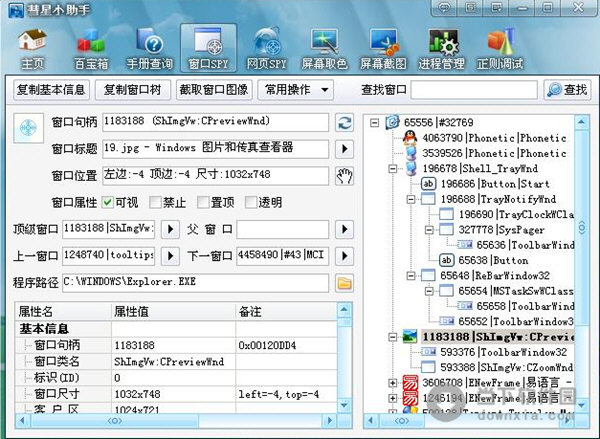Open the 进程管理 process manager
600x439 pixels.
[x=441, y=49]
